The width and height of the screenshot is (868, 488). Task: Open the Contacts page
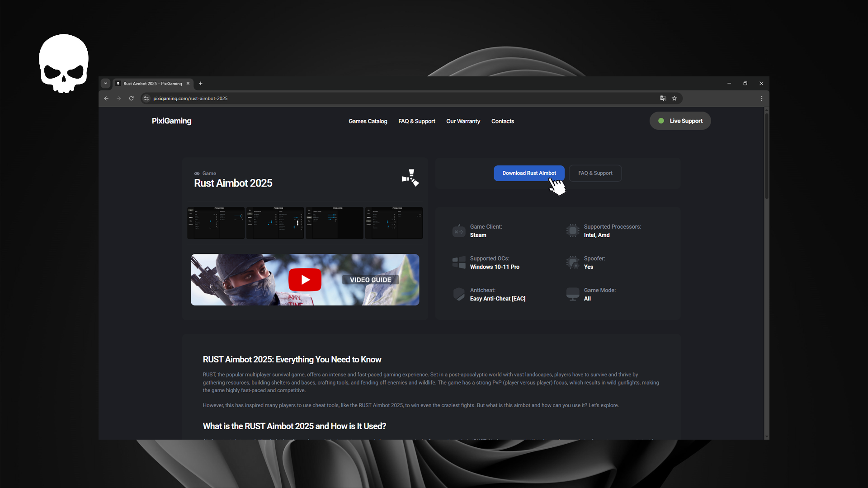point(503,122)
